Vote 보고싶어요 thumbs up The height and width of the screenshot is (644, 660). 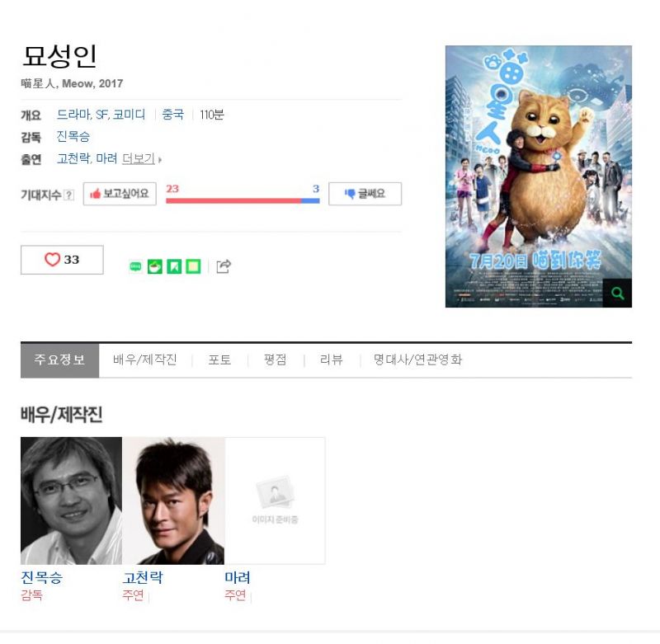120,194
